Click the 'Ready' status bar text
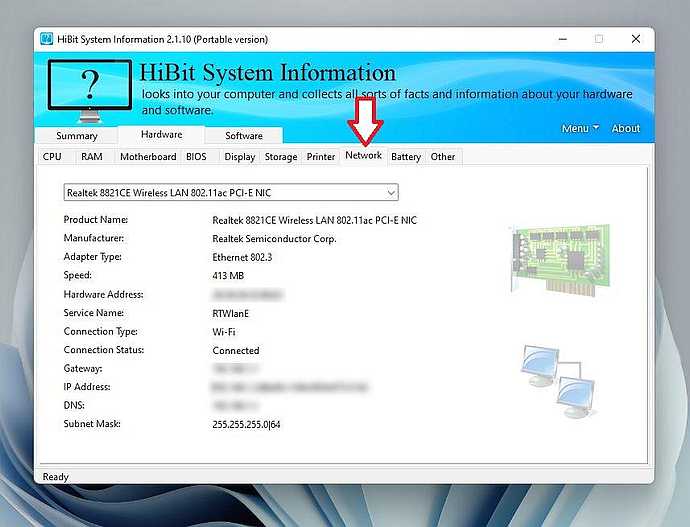The width and height of the screenshot is (690, 527). [55, 477]
